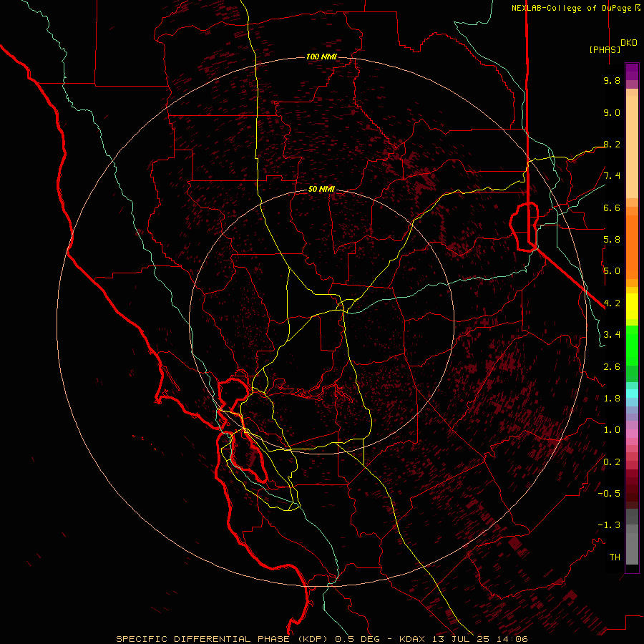Select the -1.3 scale value
The image size is (644, 644).
point(609,525)
